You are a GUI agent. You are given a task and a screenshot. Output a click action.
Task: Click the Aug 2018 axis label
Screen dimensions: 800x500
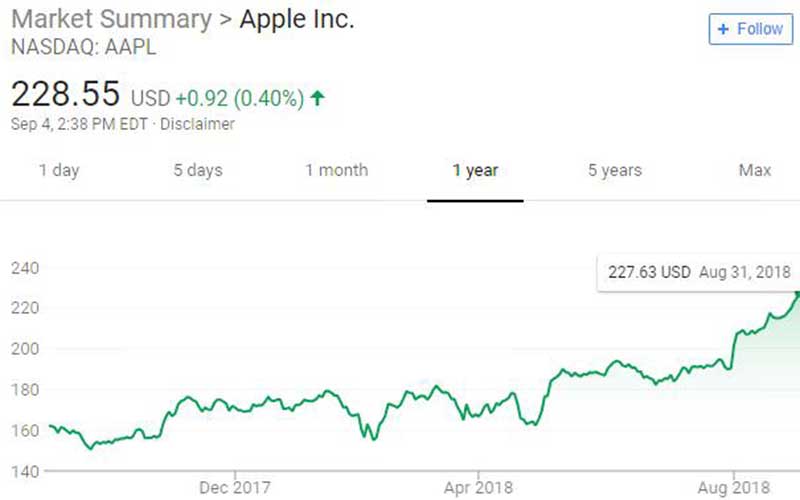tap(734, 487)
